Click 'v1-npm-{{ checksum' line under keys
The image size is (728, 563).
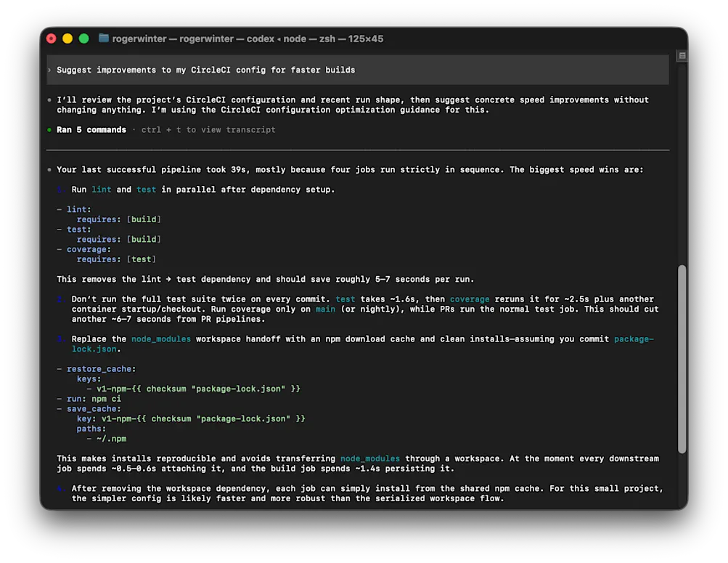pos(198,389)
